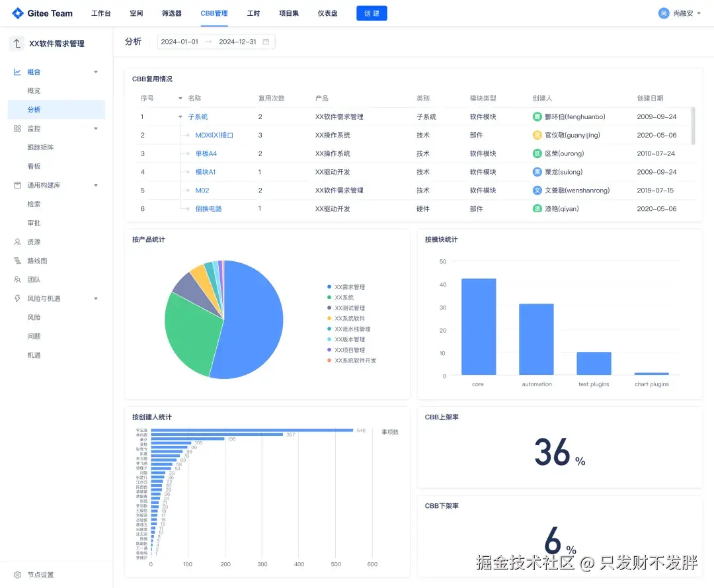Click the user avatar for 尚融安
Viewport: 714px width, 588px height.
pos(664,13)
